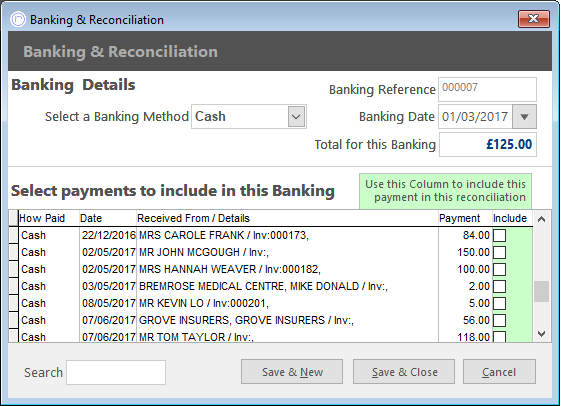Check Include for Grove Insurers 56.00 payment
The height and width of the screenshot is (406, 561).
coord(499,320)
